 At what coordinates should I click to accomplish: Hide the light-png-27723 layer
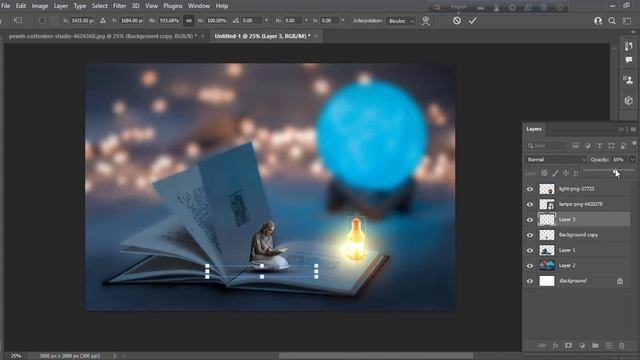click(530, 189)
